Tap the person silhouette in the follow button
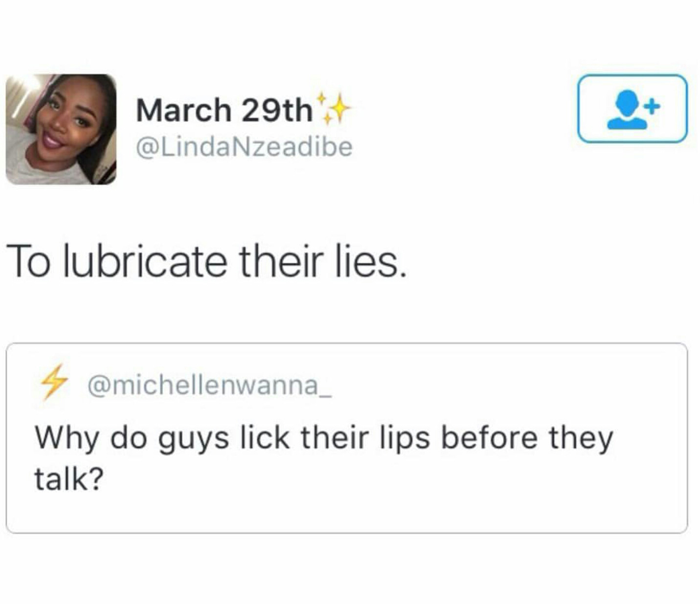 (x=626, y=110)
